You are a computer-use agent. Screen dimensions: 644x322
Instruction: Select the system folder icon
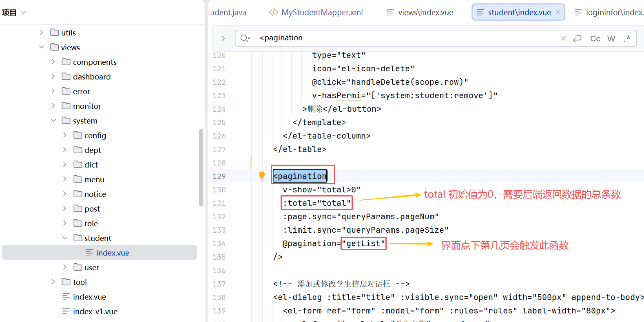[66, 120]
